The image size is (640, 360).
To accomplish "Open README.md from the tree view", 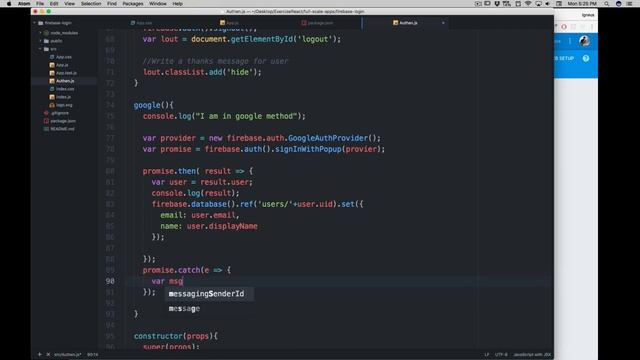I will click(62, 129).
